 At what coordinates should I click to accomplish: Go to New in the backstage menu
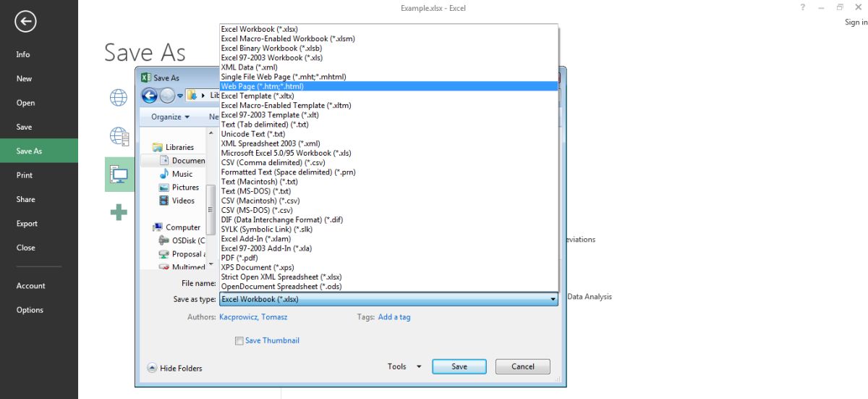coord(39,78)
